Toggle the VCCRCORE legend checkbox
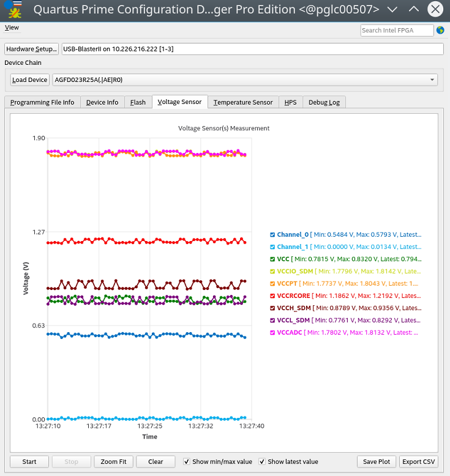The height and width of the screenshot is (476, 450). click(x=272, y=296)
